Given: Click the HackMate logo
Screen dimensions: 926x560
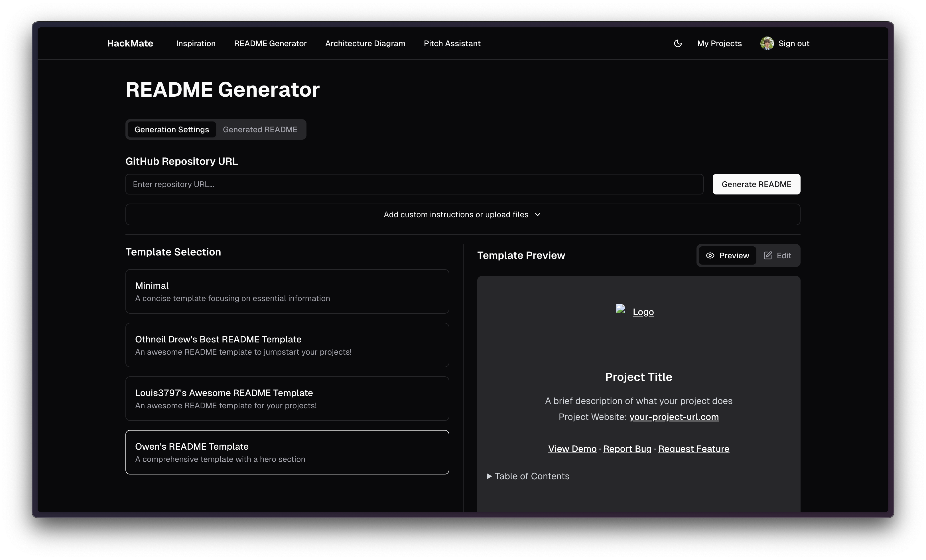Looking at the screenshot, I should point(130,43).
